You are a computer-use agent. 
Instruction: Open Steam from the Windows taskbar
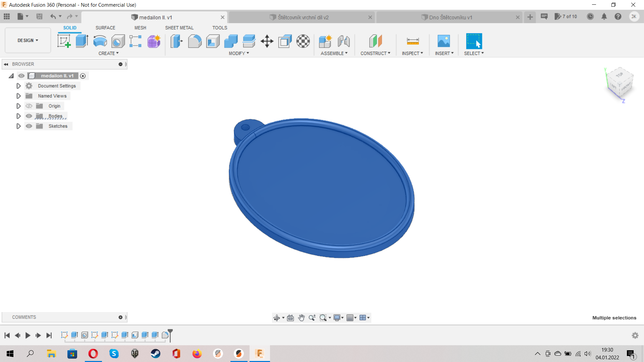(x=155, y=354)
